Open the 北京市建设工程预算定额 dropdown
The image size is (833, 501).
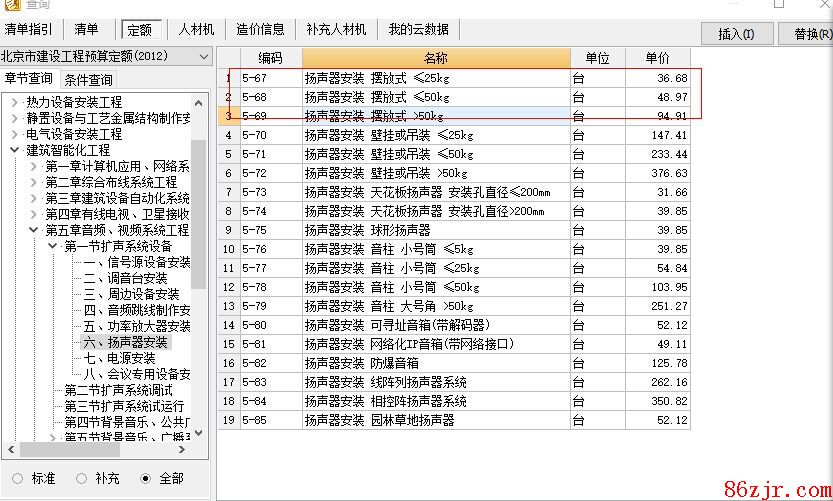(x=204, y=57)
